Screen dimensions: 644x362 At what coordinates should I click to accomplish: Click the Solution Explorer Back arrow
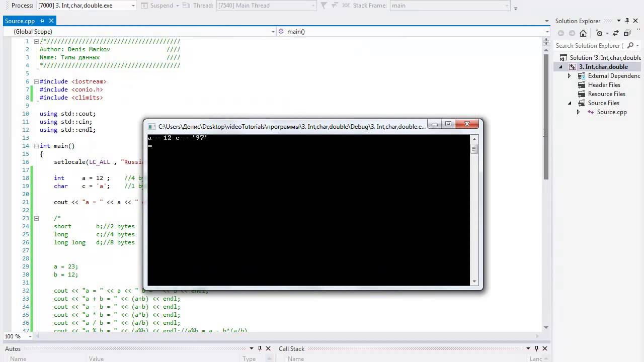561,33
